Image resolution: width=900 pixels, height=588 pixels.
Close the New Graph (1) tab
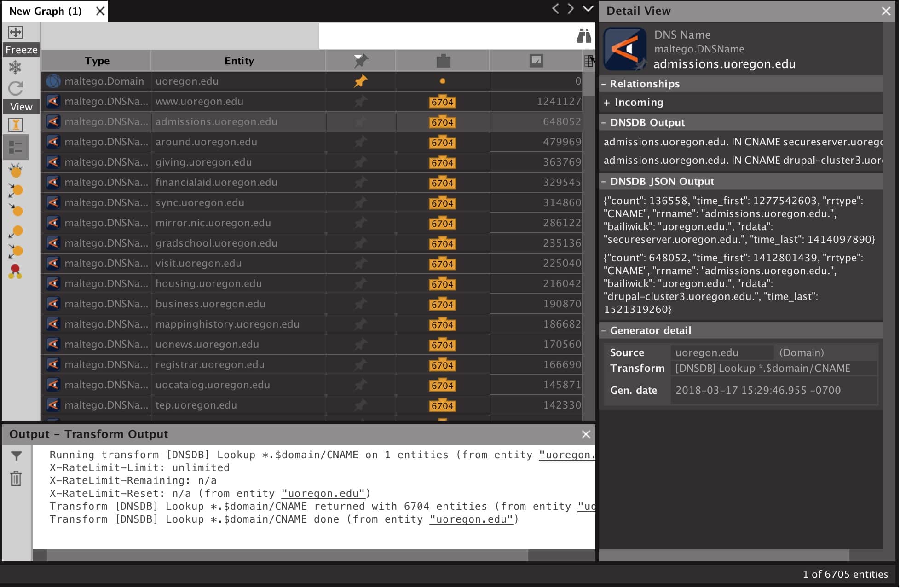point(100,11)
